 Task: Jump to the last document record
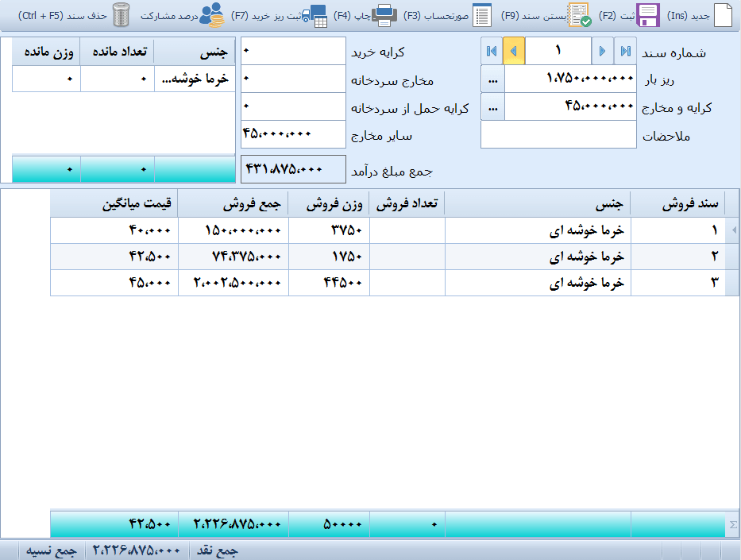[x=626, y=51]
